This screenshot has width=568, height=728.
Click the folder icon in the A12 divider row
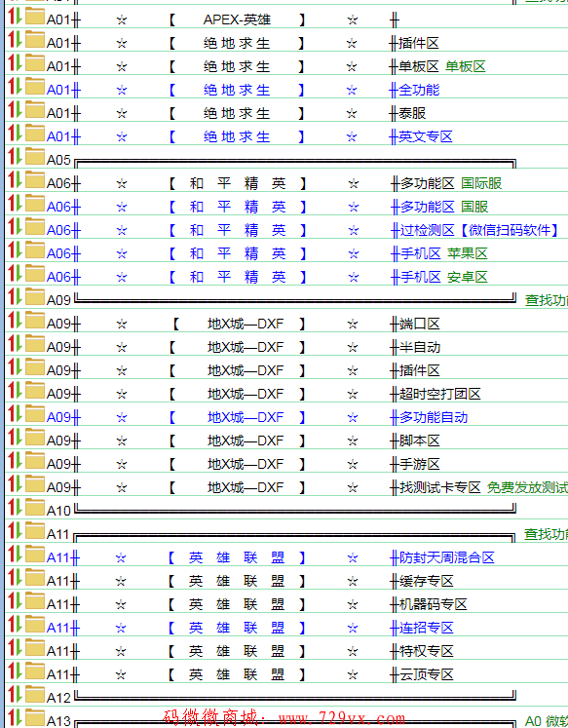click(x=34, y=694)
